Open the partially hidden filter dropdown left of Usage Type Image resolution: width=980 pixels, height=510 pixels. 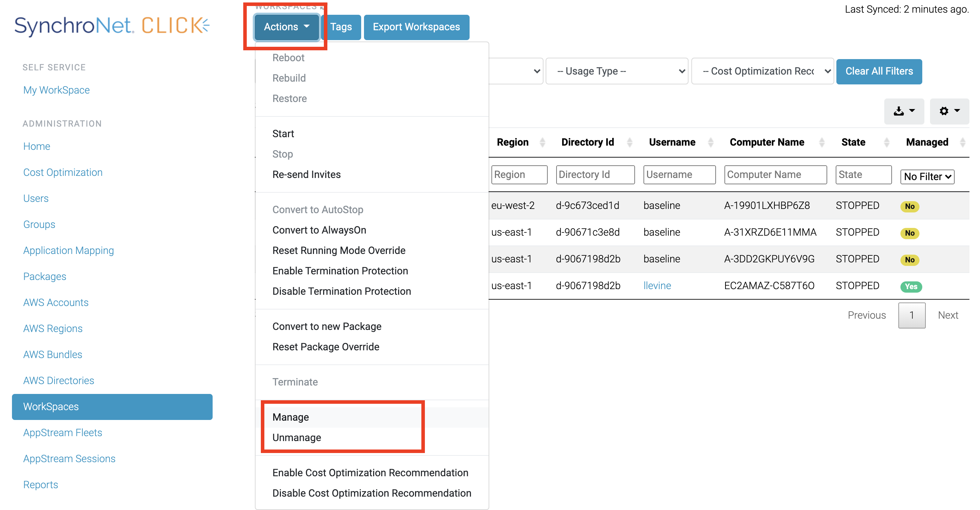(516, 71)
